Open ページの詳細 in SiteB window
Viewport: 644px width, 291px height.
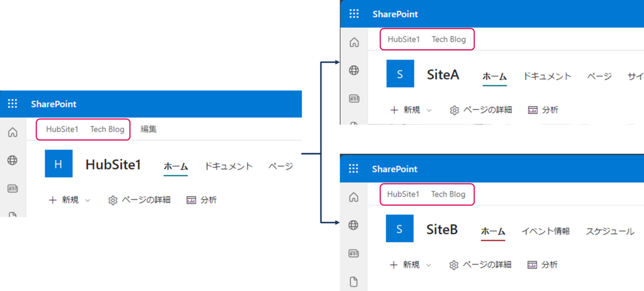click(x=480, y=265)
